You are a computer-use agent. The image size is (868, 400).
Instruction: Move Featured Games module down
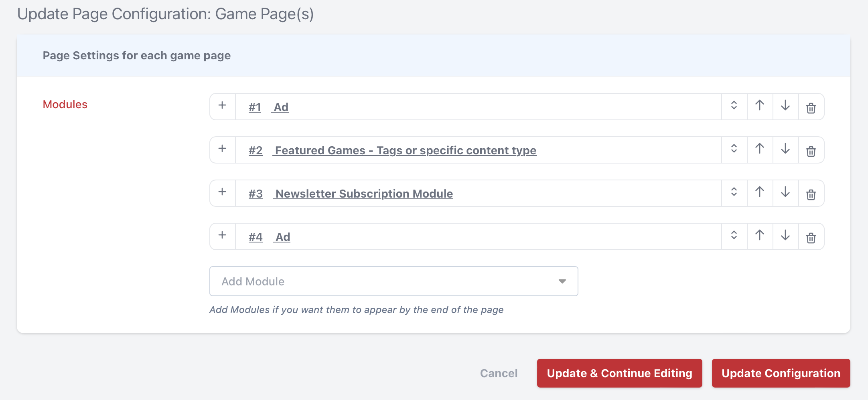(x=785, y=149)
